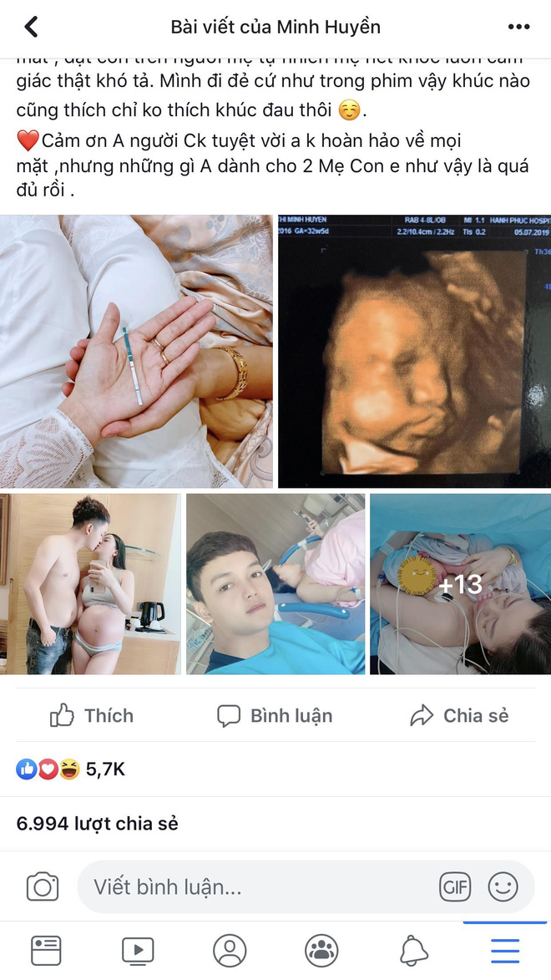
Task: Open the emoji smiley picker
Action: point(503,887)
